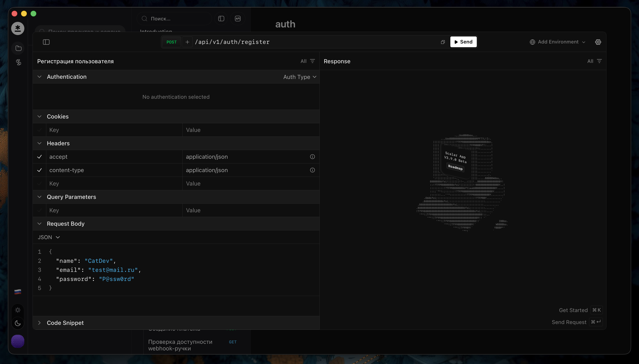Click the Russian flag language icon
The width and height of the screenshot is (639, 364).
tap(18, 292)
